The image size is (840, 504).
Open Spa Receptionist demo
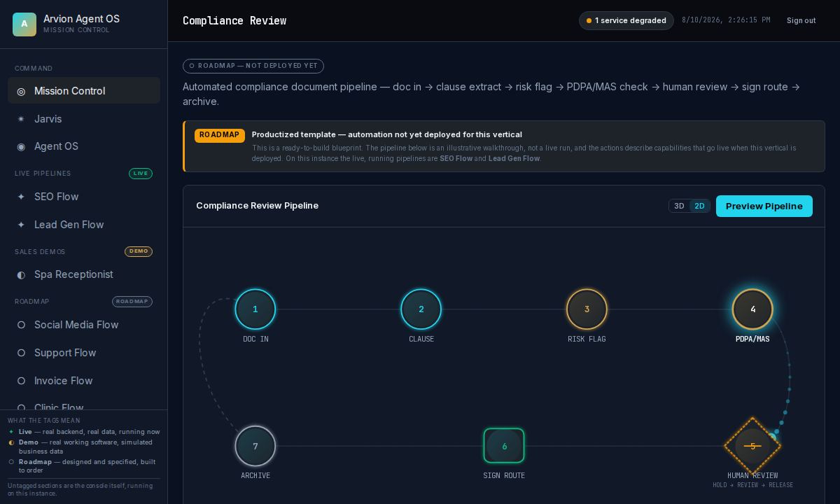[84, 274]
